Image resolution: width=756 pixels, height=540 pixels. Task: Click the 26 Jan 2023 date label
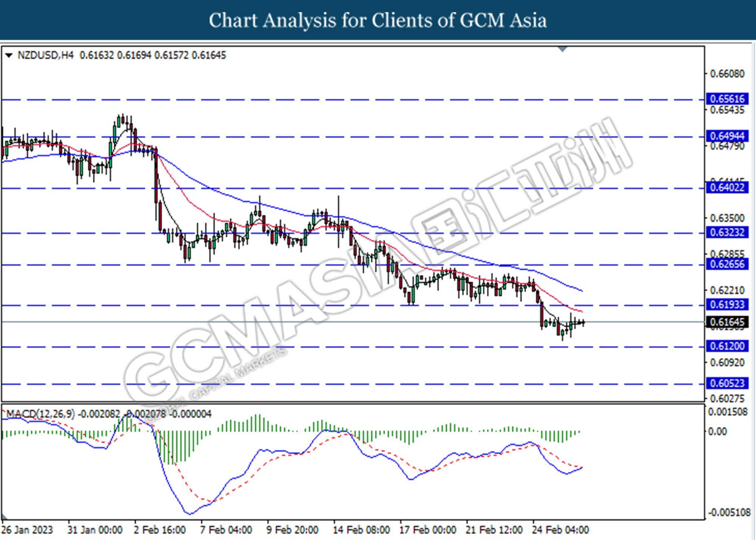pos(27,530)
